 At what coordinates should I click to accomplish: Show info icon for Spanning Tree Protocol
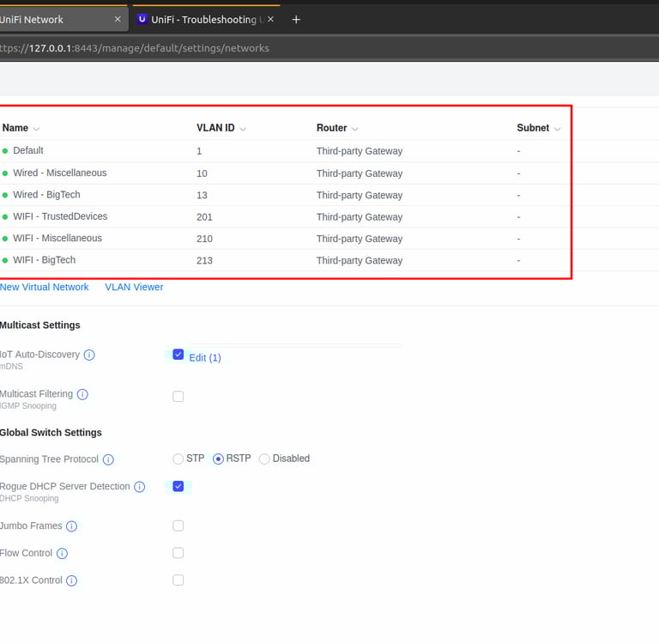point(108,459)
